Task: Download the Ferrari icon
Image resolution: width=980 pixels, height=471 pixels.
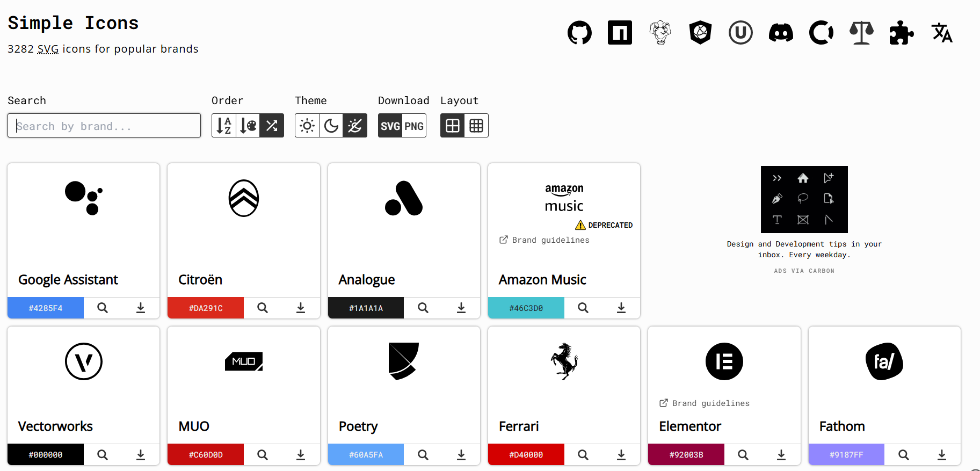Action: point(621,455)
